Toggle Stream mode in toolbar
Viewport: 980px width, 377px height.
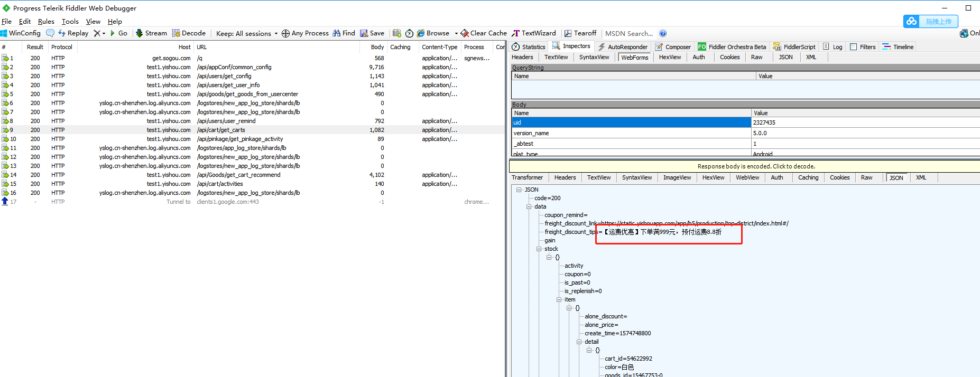tap(151, 33)
